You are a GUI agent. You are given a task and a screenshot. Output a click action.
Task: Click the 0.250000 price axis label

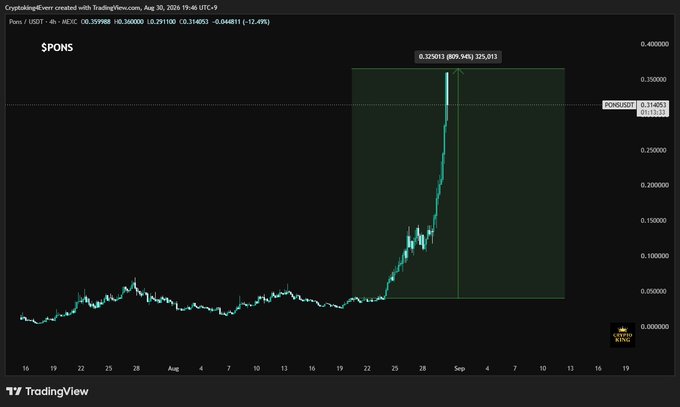[654, 150]
